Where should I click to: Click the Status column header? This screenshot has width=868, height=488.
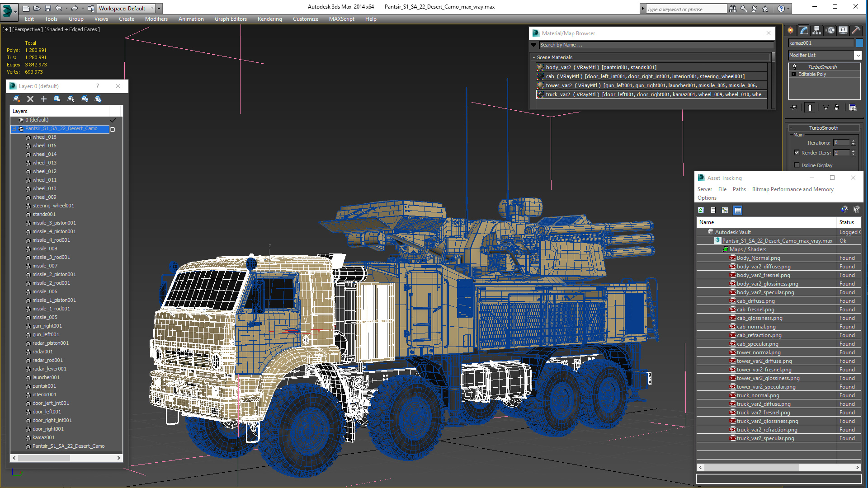(849, 222)
